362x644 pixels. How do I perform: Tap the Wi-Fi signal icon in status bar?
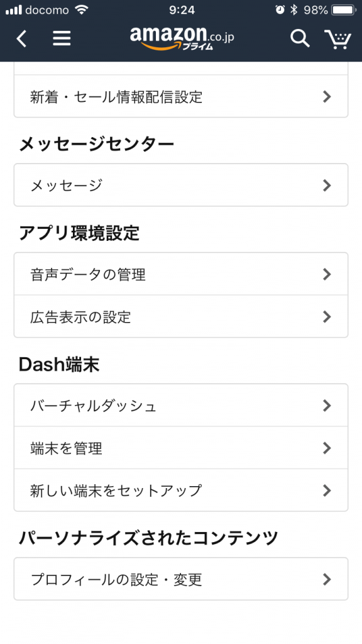82,10
